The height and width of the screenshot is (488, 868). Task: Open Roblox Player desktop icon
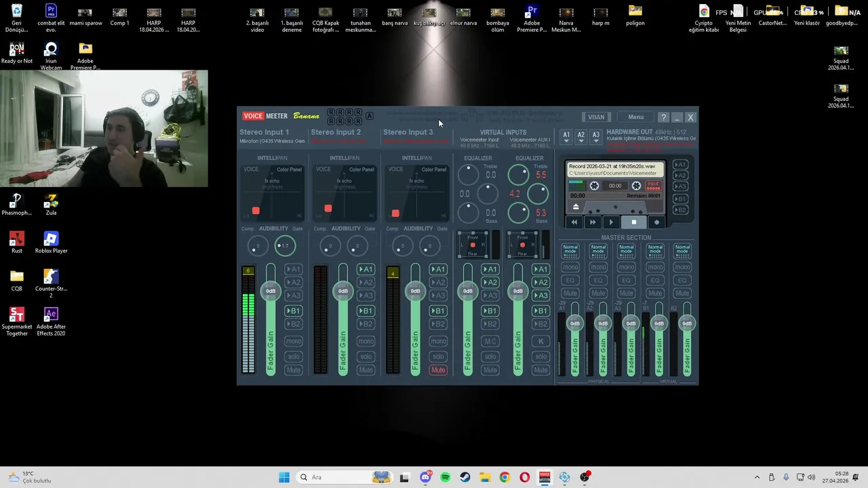(x=51, y=243)
